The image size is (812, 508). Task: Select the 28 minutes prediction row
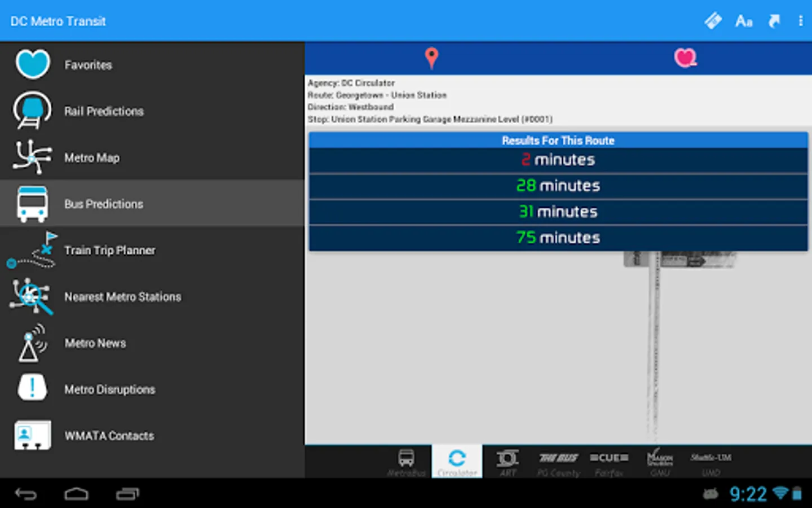point(558,186)
